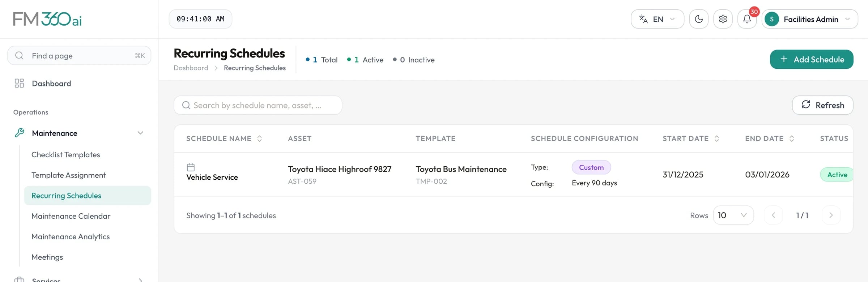Open notifications bell with 30 badge

point(747,19)
